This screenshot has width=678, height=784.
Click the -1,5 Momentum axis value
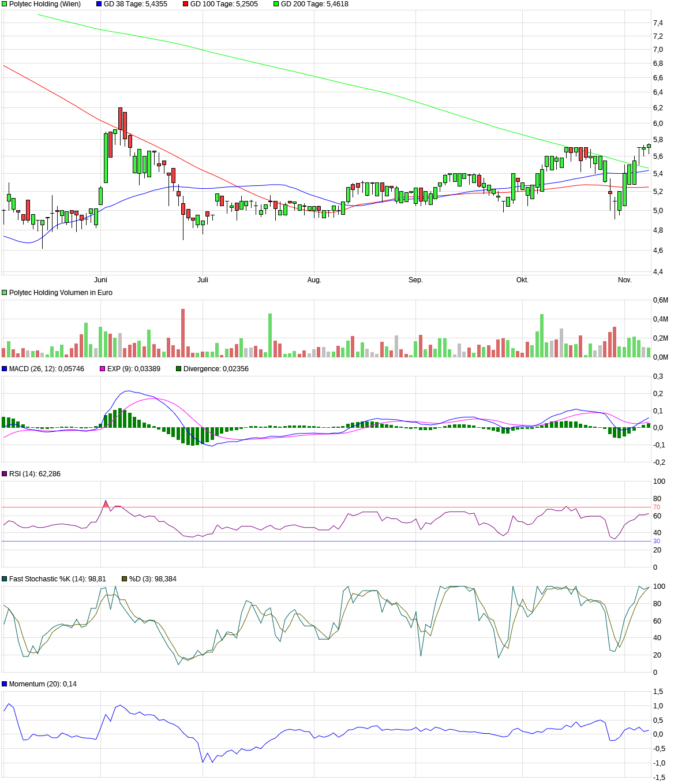pyautogui.click(x=659, y=778)
